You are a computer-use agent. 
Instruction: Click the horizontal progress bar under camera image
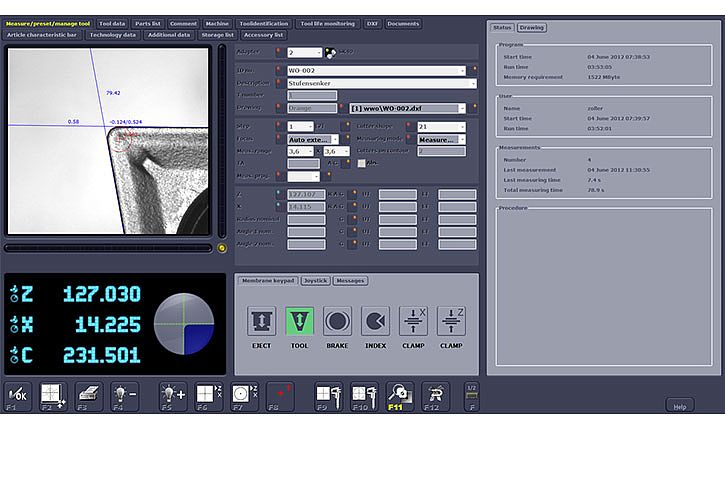click(x=108, y=248)
